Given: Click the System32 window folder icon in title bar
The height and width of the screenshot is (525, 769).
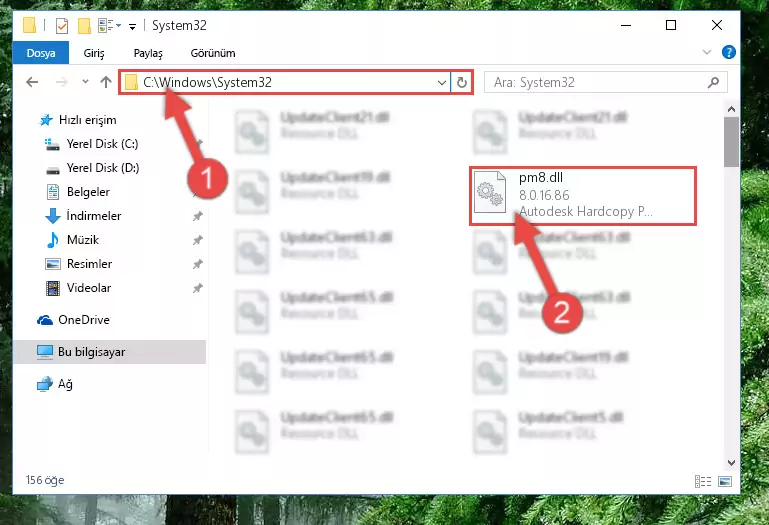Looking at the screenshot, I should (x=29, y=26).
